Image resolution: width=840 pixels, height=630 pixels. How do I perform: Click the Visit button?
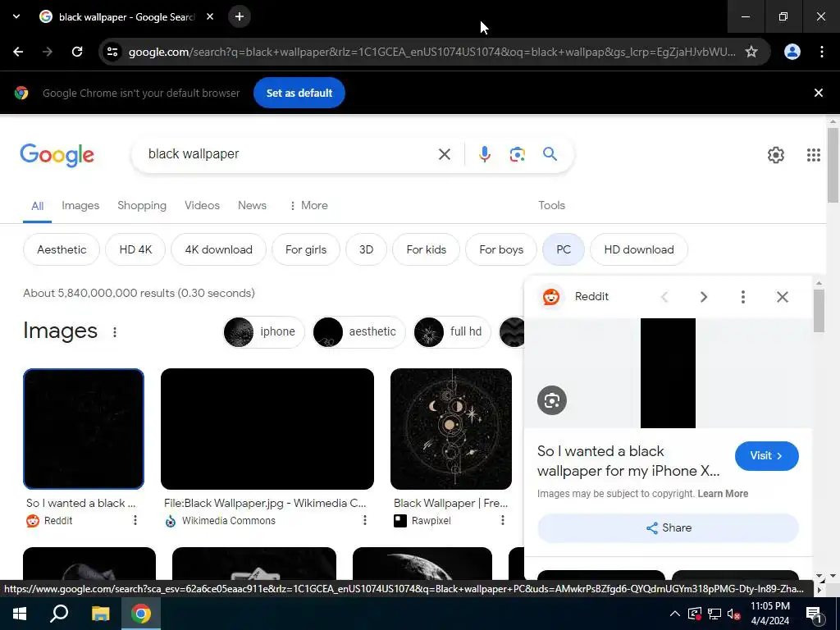point(767,456)
